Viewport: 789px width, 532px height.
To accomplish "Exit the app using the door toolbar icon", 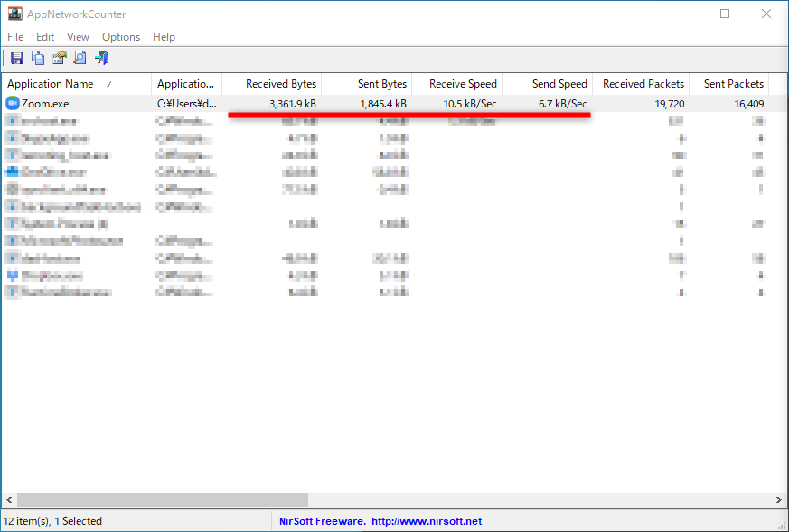I will [100, 58].
